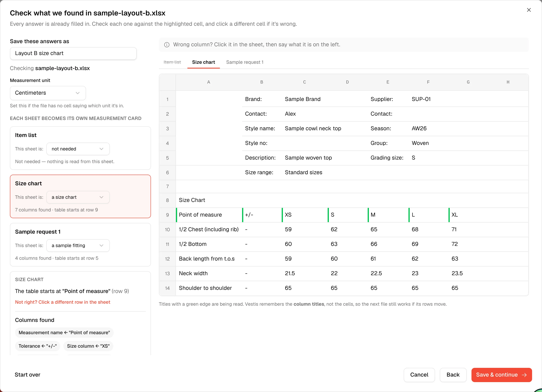
Task: Click column header A in the sheet
Action: (209, 82)
